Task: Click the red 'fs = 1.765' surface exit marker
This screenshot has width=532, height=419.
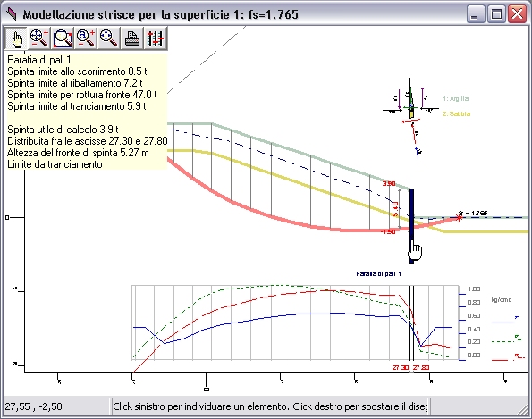Action: pyautogui.click(x=460, y=217)
